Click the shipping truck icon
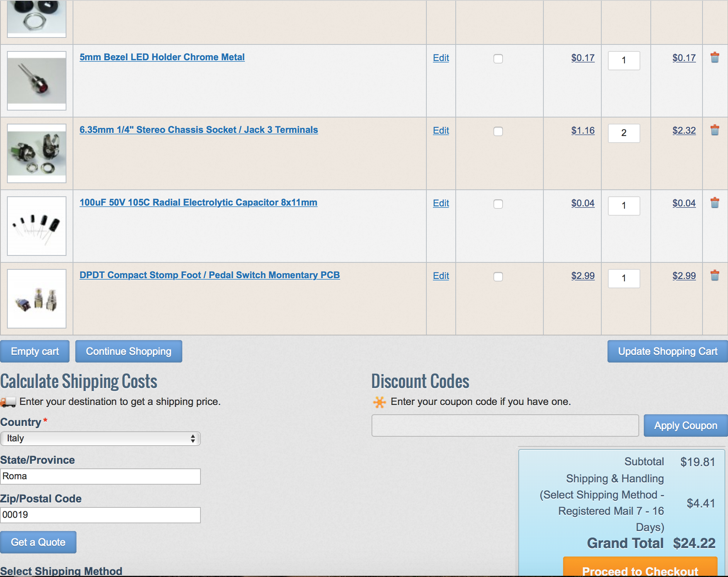This screenshot has height=577, width=728. click(x=8, y=402)
